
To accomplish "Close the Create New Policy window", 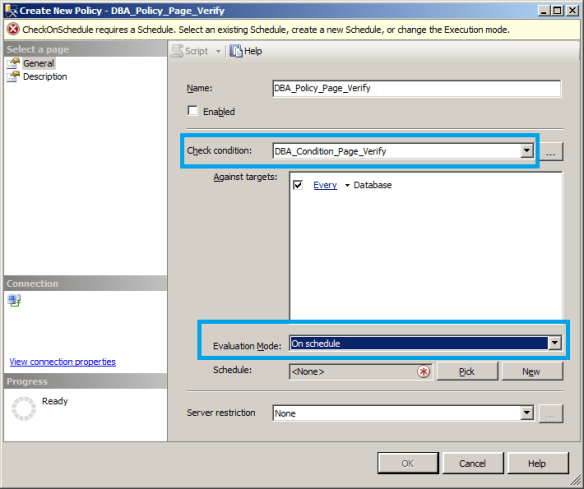I will tap(572, 11).
